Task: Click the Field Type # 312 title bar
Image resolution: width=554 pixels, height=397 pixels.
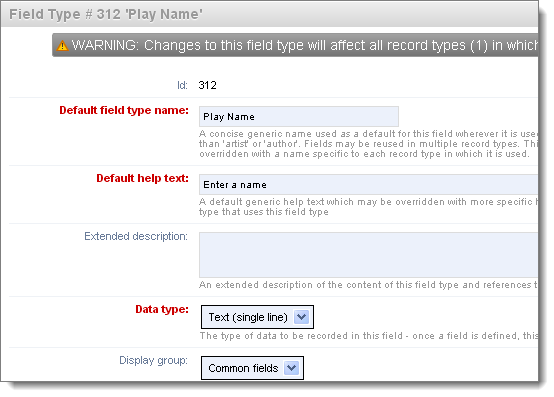Action: [269, 14]
